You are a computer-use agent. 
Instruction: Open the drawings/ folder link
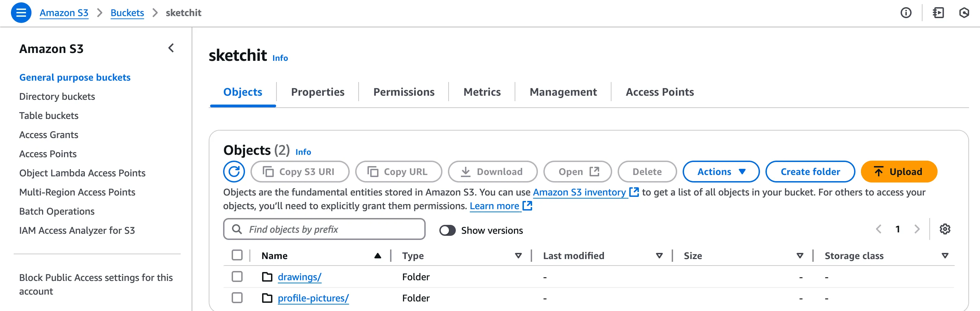point(299,277)
